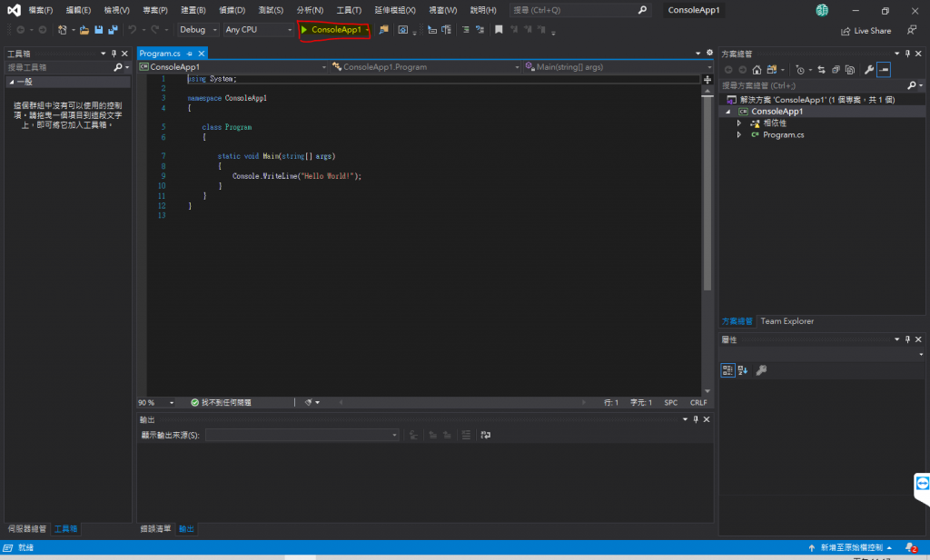Viewport: 930px width, 560px height.
Task: Click the Open File folder icon
Action: click(x=84, y=30)
